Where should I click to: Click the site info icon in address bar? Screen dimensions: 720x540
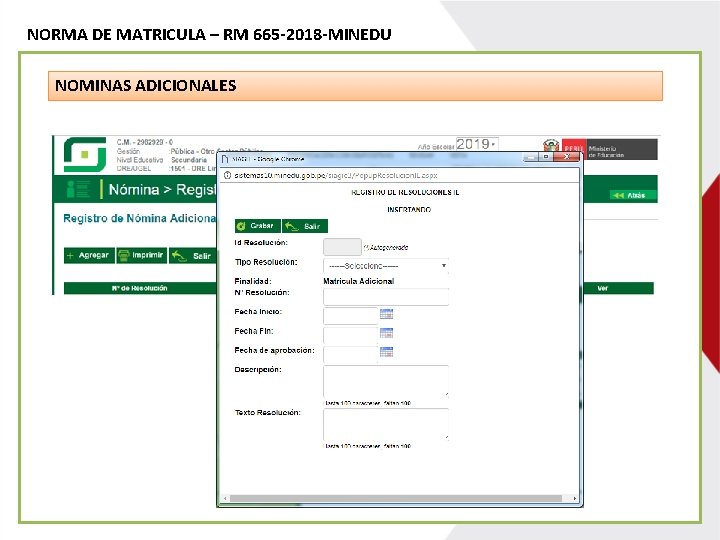tap(227, 175)
